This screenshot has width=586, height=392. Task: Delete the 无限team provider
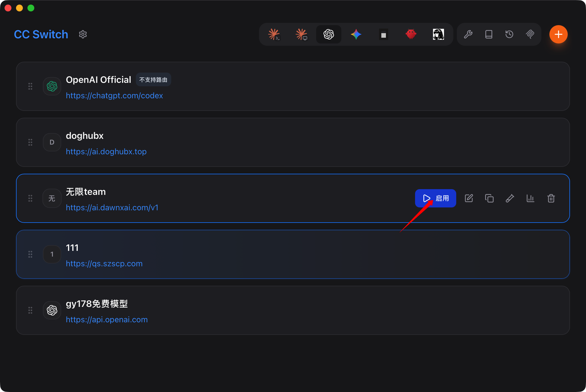point(551,198)
